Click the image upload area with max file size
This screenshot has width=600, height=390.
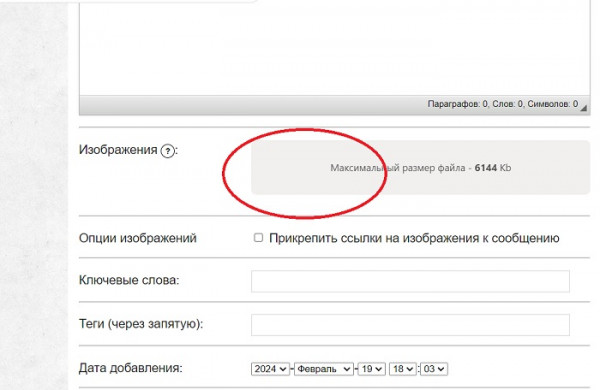(x=421, y=168)
